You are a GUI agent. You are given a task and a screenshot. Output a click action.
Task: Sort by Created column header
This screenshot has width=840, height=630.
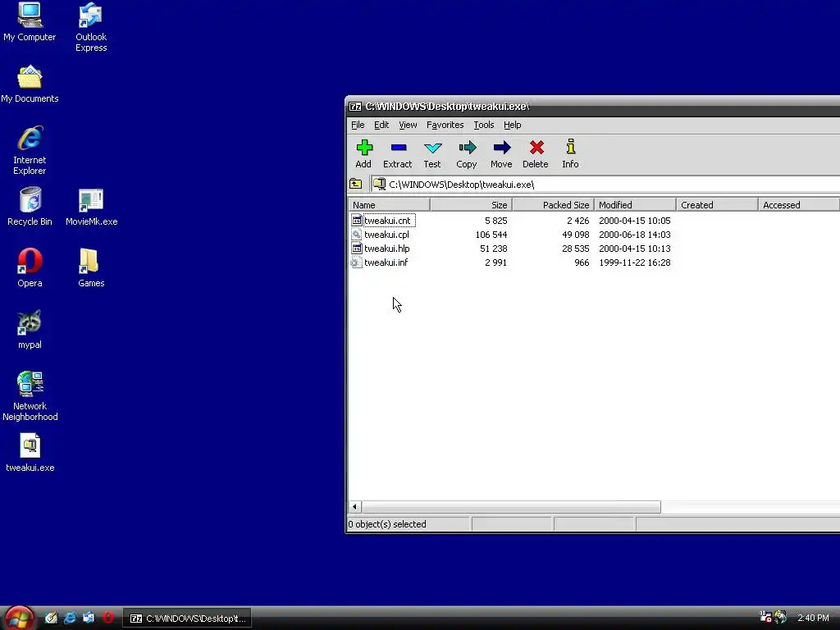coord(717,204)
